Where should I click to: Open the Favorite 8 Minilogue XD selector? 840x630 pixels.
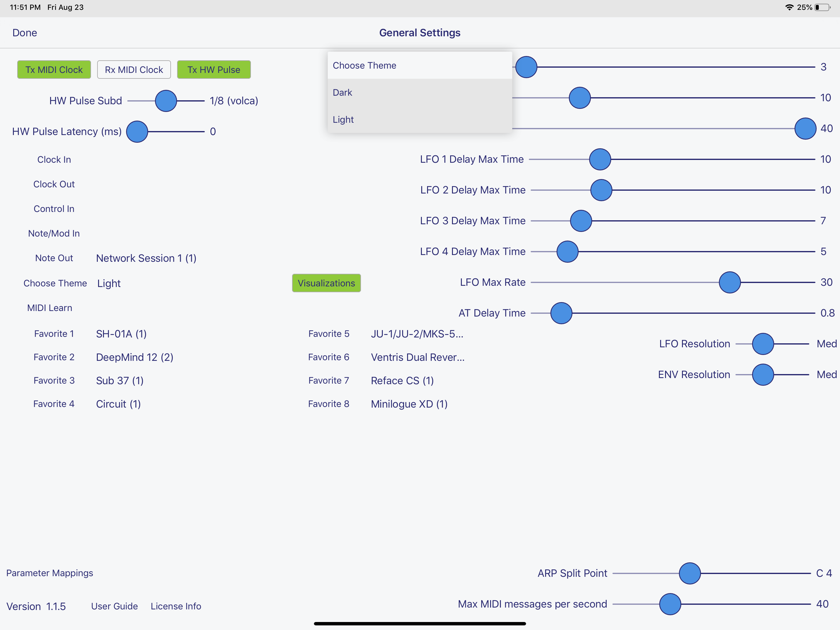[409, 404]
